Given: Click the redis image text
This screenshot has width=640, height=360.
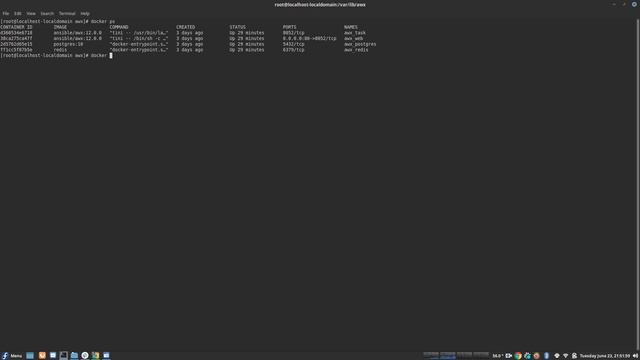Looking at the screenshot, I should 60,50.
